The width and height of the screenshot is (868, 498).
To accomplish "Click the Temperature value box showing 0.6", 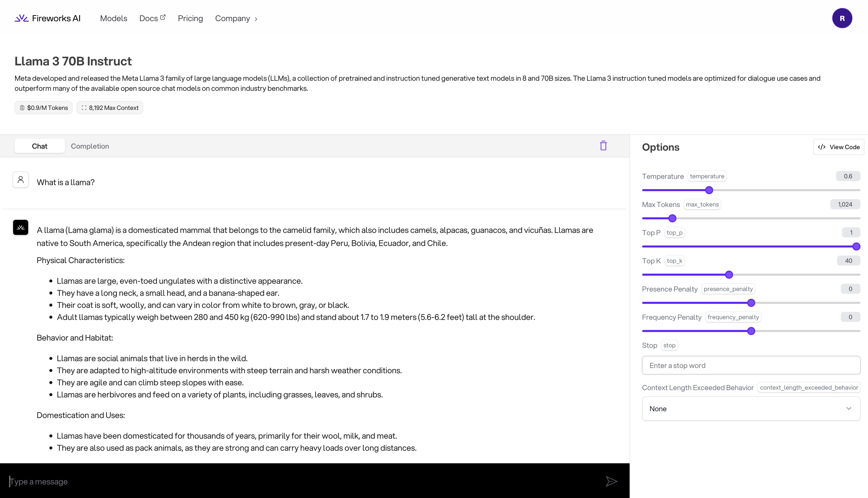I will (x=848, y=176).
